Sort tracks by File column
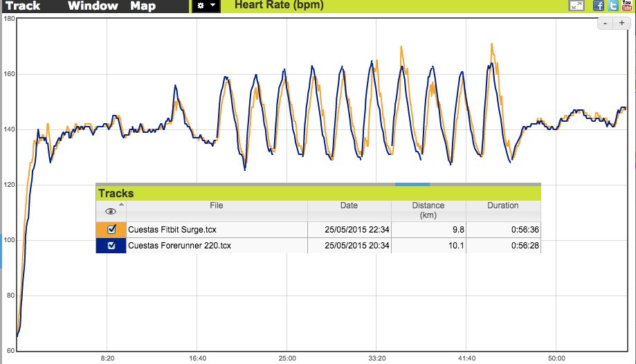The width and height of the screenshot is (636, 364). pos(217,210)
